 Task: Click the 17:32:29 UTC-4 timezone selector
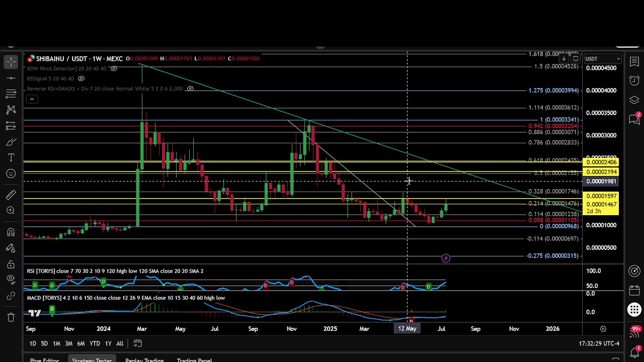pyautogui.click(x=599, y=343)
